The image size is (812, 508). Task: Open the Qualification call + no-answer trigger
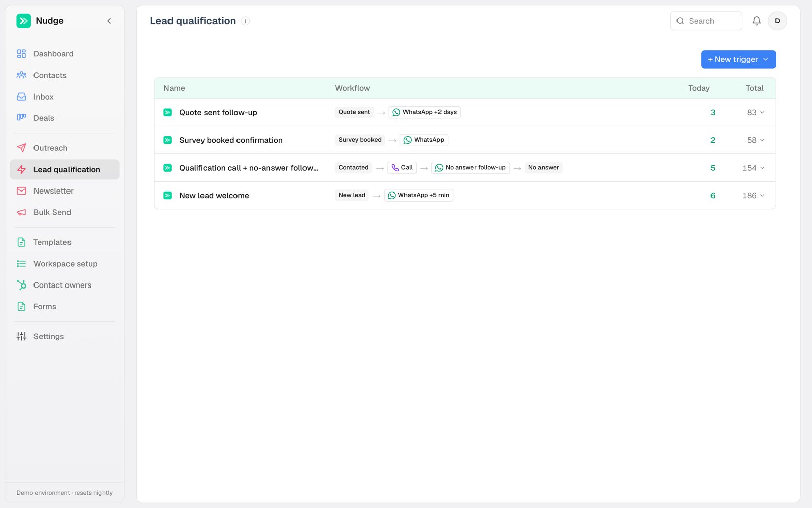[249, 168]
